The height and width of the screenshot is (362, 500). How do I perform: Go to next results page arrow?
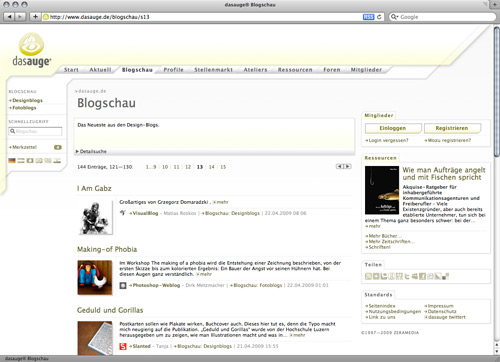pyautogui.click(x=348, y=166)
